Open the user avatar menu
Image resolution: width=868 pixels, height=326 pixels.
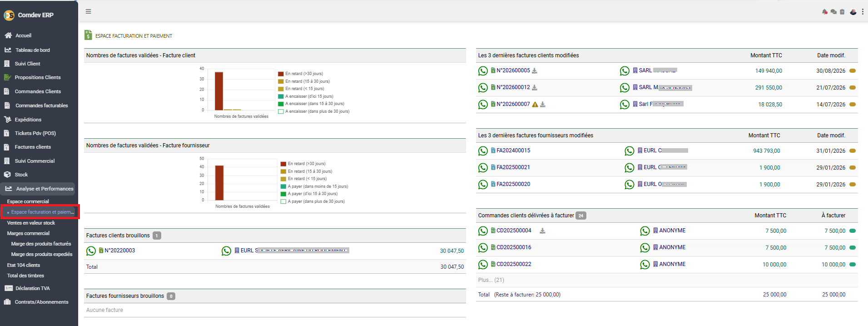(853, 12)
